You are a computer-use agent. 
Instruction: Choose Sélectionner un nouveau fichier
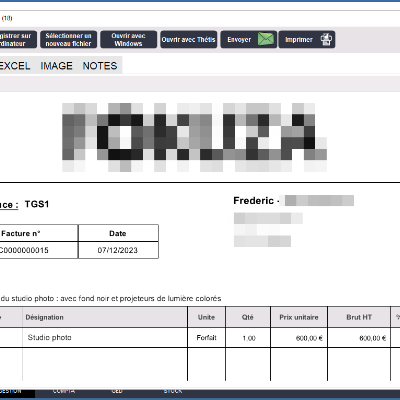click(69, 40)
